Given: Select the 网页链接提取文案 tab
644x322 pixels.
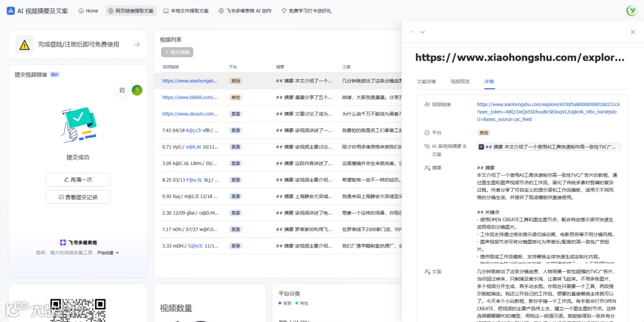Looking at the screenshot, I should [131, 11].
